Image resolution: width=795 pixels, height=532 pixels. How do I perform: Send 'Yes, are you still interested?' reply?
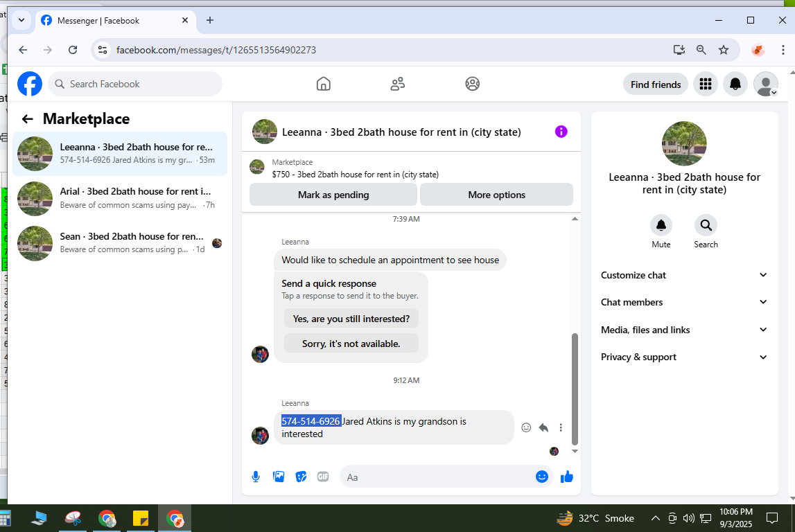point(351,319)
